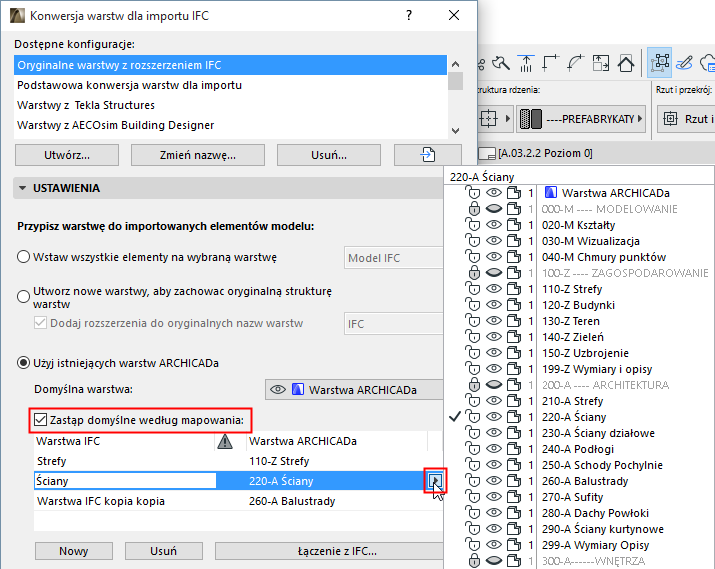Click the 'Usuń...' configuration button
715x569 pixels.
tap(329, 155)
